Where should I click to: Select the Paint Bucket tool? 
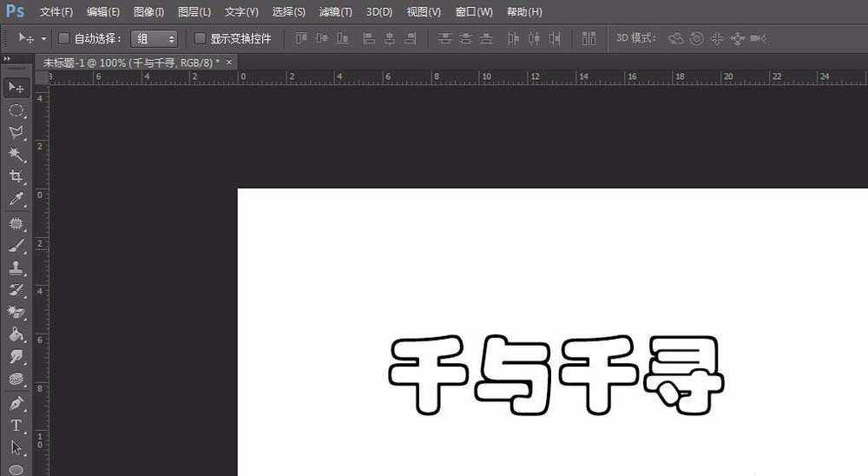pos(16,334)
